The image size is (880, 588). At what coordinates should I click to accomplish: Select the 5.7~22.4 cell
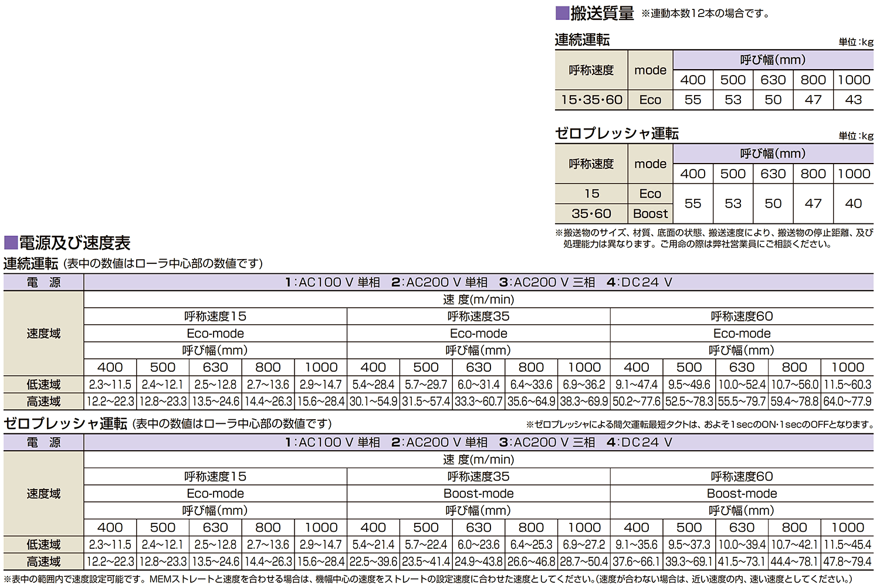[x=426, y=545]
